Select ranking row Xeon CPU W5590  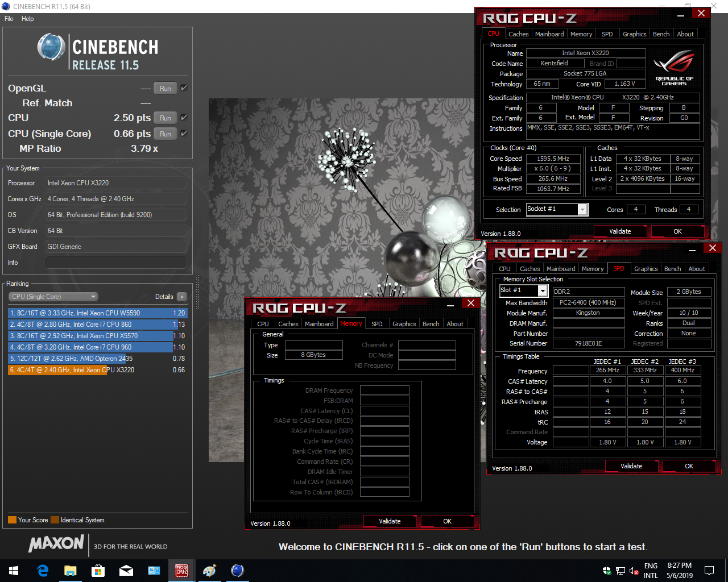97,313
